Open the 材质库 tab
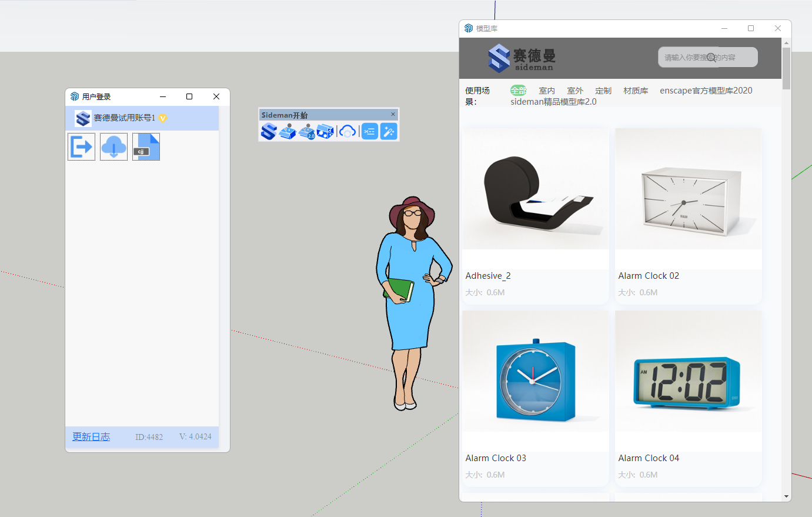Viewport: 812px width, 517px height. point(636,91)
